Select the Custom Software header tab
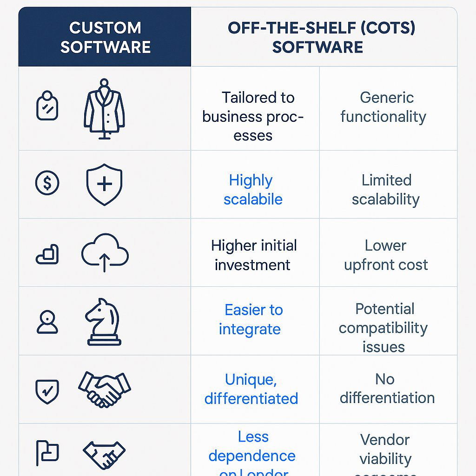This screenshot has height=476, width=476. click(x=105, y=37)
